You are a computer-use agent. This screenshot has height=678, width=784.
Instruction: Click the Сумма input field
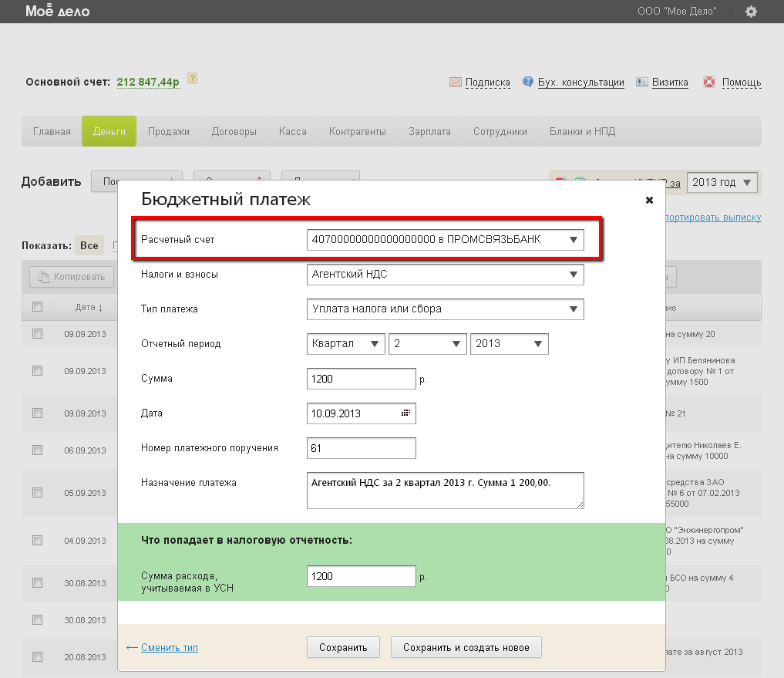(361, 379)
